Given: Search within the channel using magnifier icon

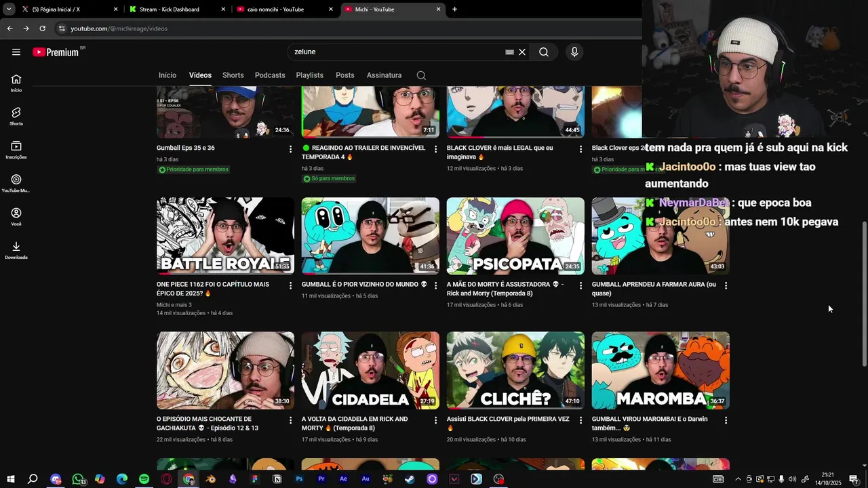Looking at the screenshot, I should [x=421, y=75].
